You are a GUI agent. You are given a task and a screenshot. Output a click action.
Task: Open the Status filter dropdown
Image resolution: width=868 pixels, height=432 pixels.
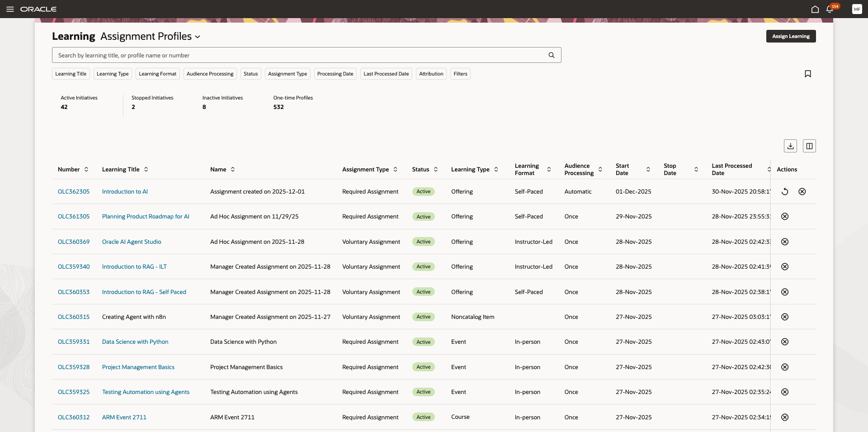coord(250,74)
